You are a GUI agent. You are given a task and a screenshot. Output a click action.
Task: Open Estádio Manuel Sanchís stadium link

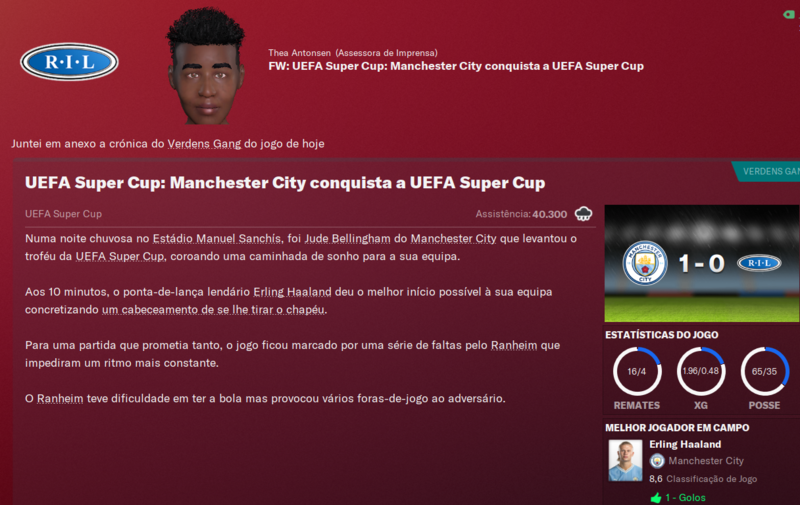pos(217,239)
